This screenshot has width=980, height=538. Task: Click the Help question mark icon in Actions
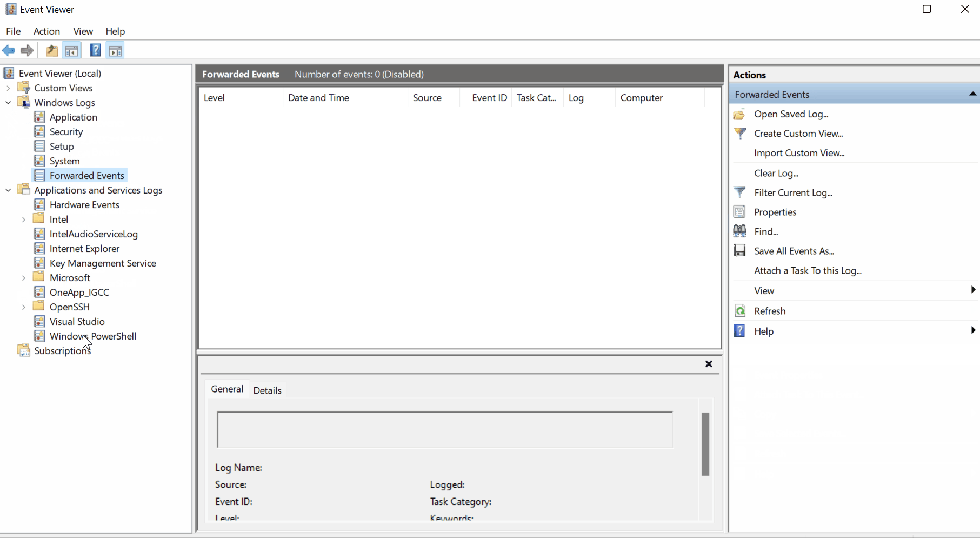(x=739, y=330)
